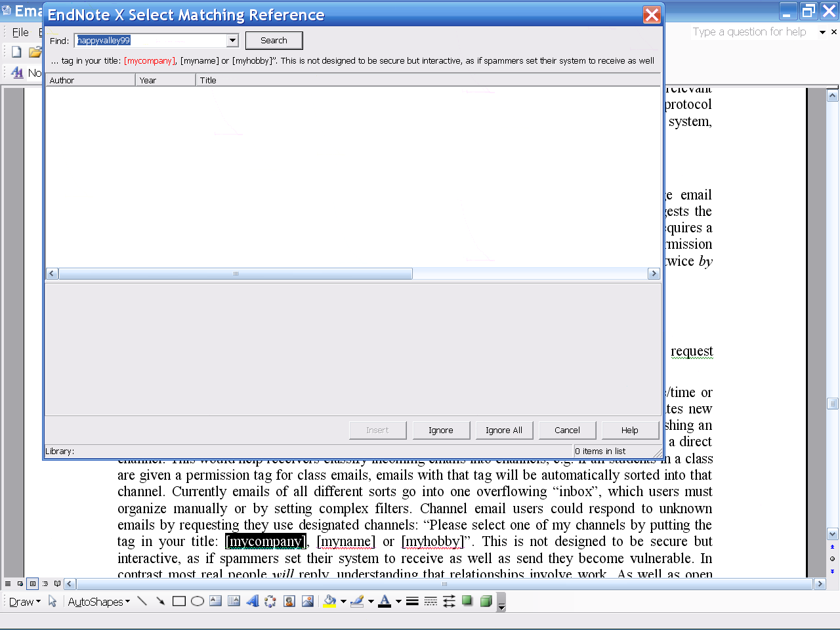
Task: Expand the Font Color dropdown arrow
Action: pos(398,601)
